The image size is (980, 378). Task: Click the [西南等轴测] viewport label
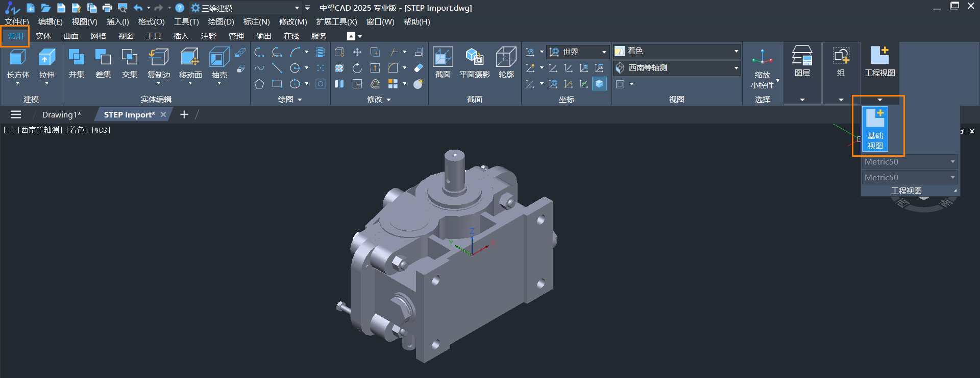[x=40, y=130]
